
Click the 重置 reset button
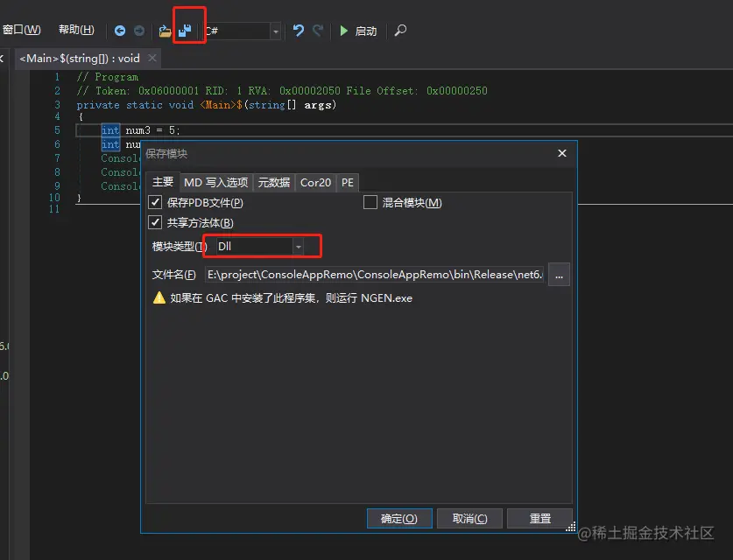pos(540,518)
